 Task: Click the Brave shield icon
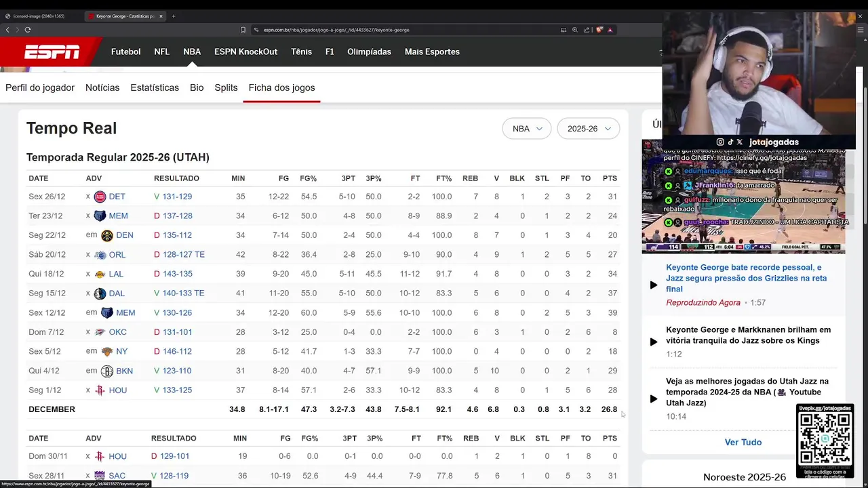(x=599, y=30)
